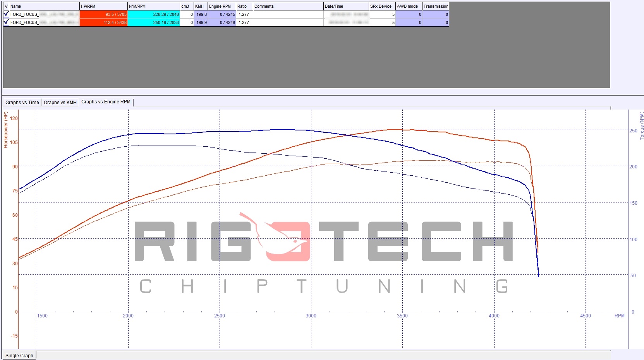Select the Graphs vs Engine RPM tab

(106, 102)
